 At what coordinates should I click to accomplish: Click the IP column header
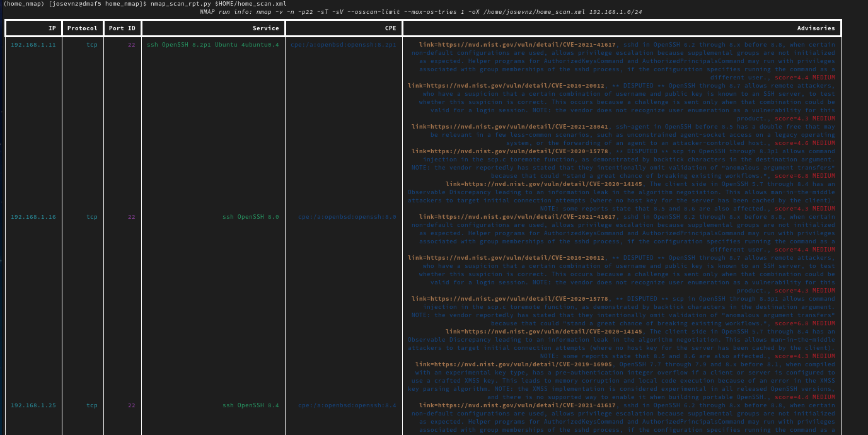(52, 28)
